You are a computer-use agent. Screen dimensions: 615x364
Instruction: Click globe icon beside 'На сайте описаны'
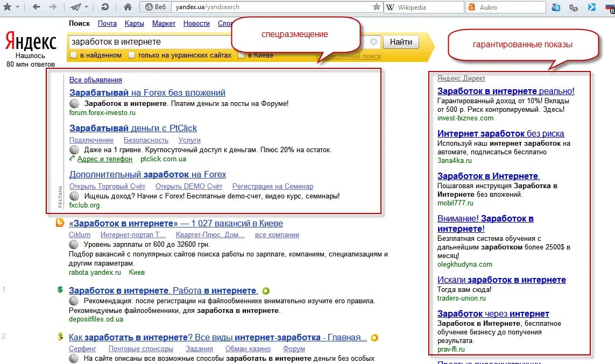coord(74,359)
